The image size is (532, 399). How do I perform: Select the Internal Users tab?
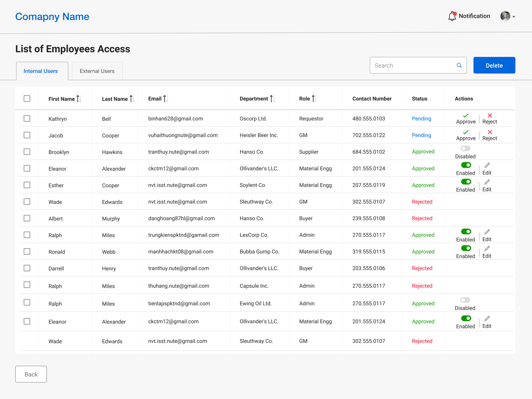pyautogui.click(x=41, y=71)
